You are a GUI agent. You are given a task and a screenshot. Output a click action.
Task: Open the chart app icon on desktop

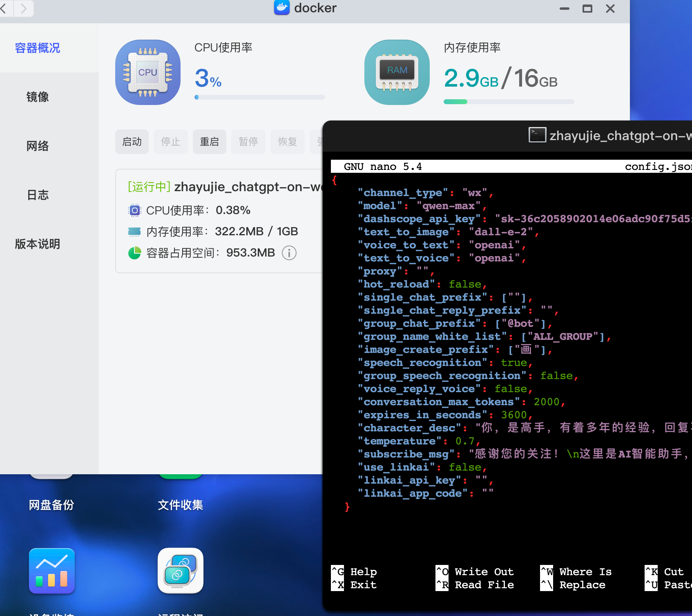pos(52,571)
